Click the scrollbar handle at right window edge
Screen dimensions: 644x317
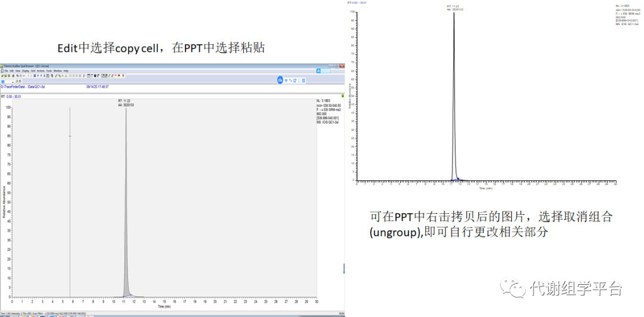click(344, 269)
